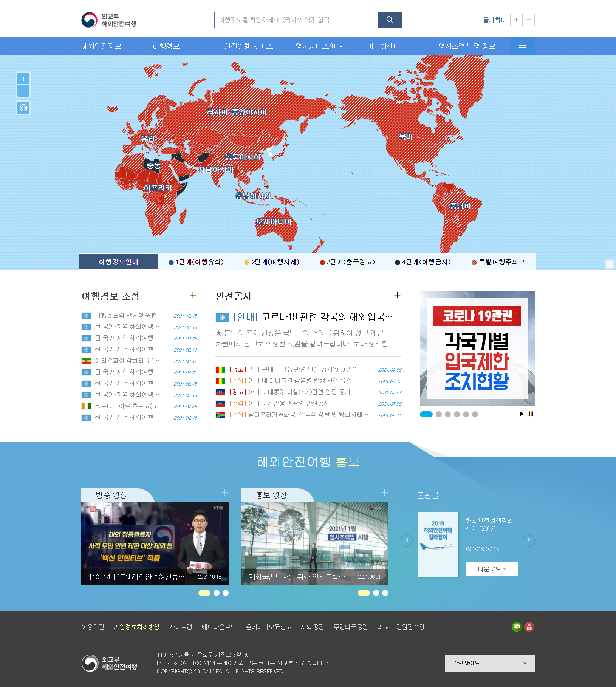The width and height of the screenshot is (616, 687).
Task: Click the footer 외교부 해외안전여행 logo
Action: [x=109, y=663]
